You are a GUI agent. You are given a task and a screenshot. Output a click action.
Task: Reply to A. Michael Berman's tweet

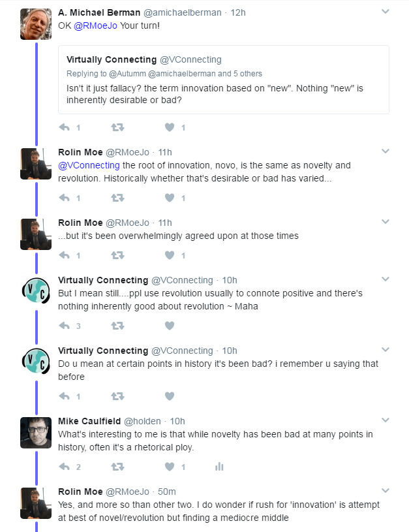[x=65, y=127]
